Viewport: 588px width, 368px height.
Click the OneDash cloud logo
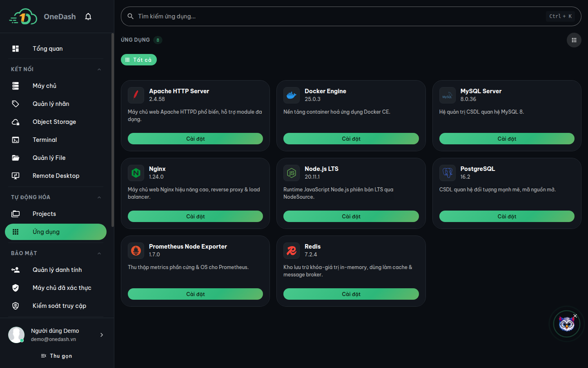tap(23, 17)
